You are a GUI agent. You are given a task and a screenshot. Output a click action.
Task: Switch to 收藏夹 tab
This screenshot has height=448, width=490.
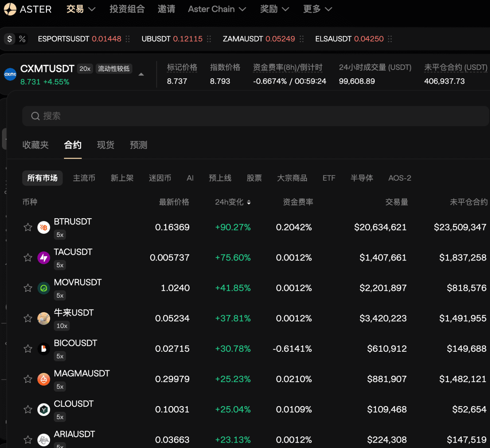pos(35,145)
